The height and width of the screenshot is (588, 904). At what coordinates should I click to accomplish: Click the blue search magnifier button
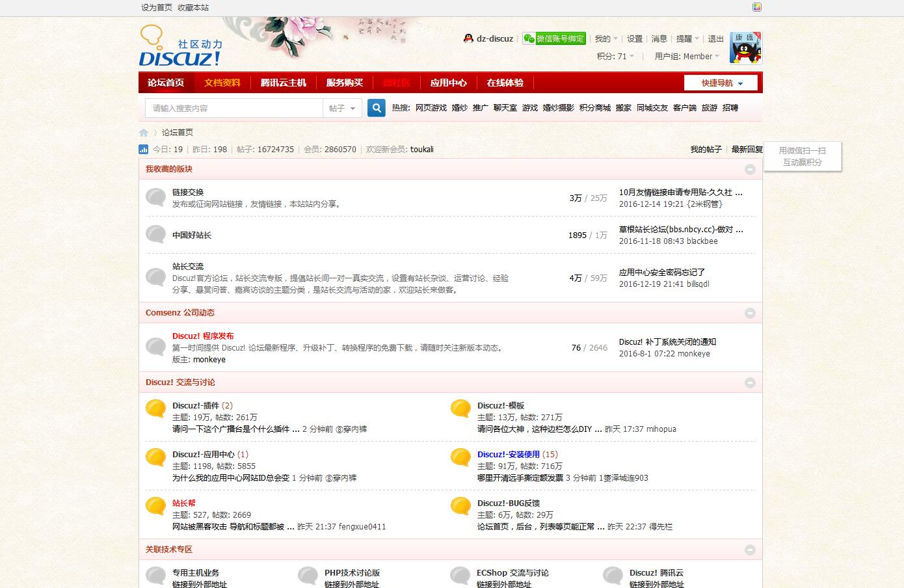click(376, 108)
